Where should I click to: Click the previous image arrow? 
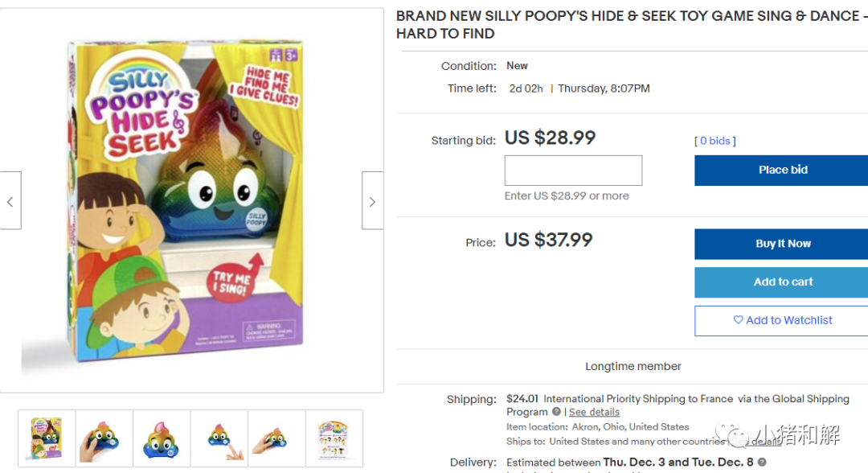[10, 201]
